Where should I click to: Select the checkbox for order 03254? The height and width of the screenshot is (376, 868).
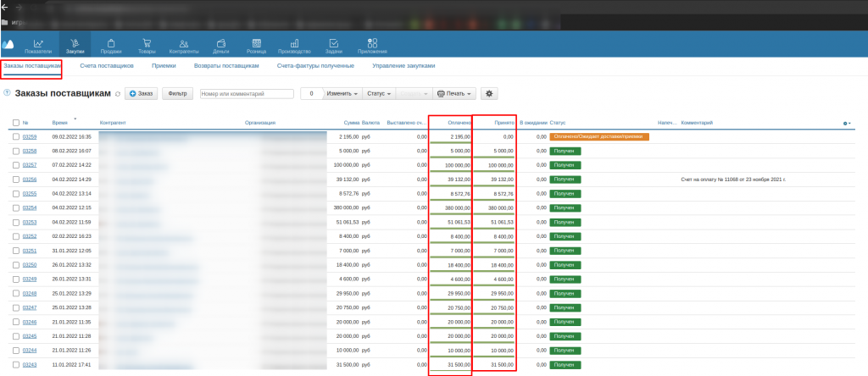point(16,207)
